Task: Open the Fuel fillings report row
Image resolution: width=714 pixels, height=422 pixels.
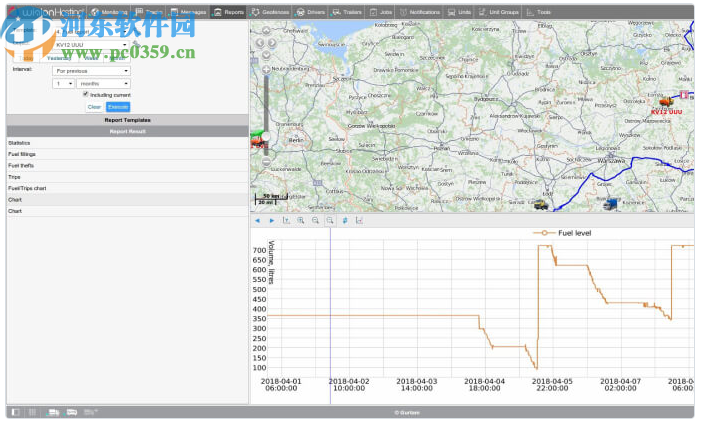Action: 128,154
